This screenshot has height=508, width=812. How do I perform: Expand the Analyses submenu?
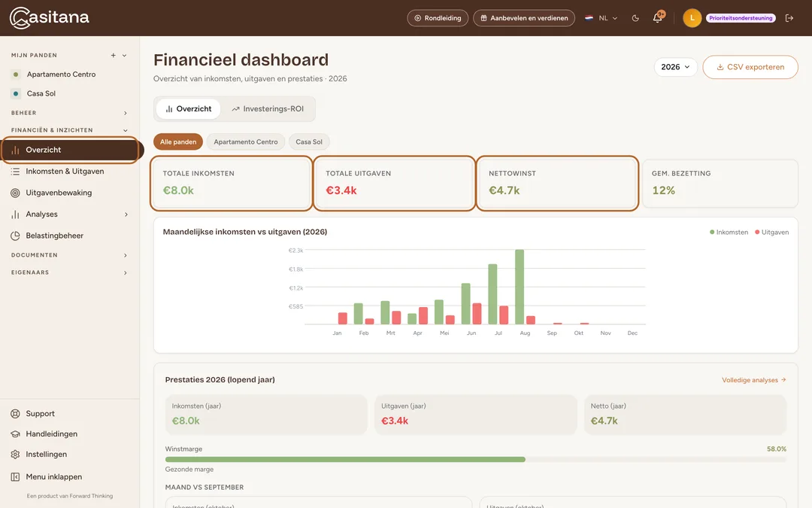126,214
